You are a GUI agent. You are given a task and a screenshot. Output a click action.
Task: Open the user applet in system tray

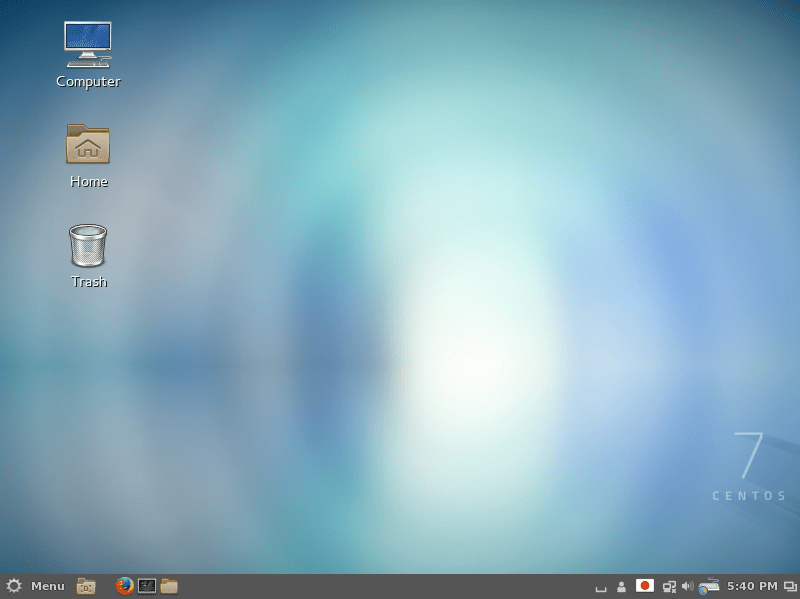click(x=621, y=587)
